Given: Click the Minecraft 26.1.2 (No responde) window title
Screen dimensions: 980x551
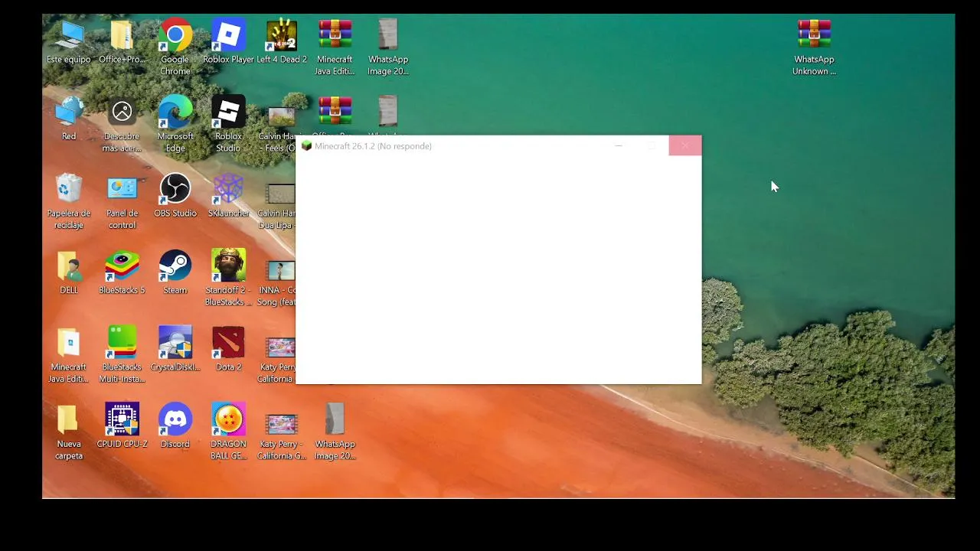Looking at the screenshot, I should click(x=373, y=146).
